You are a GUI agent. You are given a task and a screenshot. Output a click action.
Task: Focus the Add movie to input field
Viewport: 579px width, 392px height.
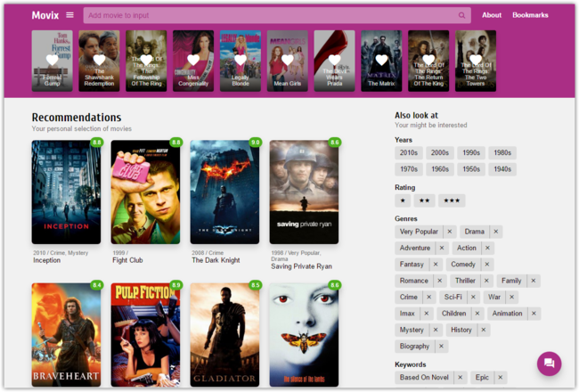[277, 15]
